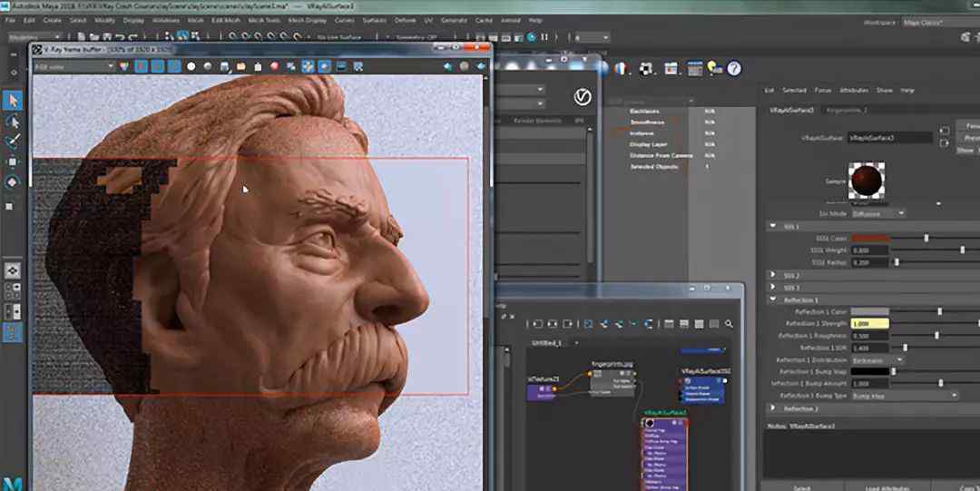
Task: Click the red ball icon in the VFB toolbar
Action: tap(274, 66)
